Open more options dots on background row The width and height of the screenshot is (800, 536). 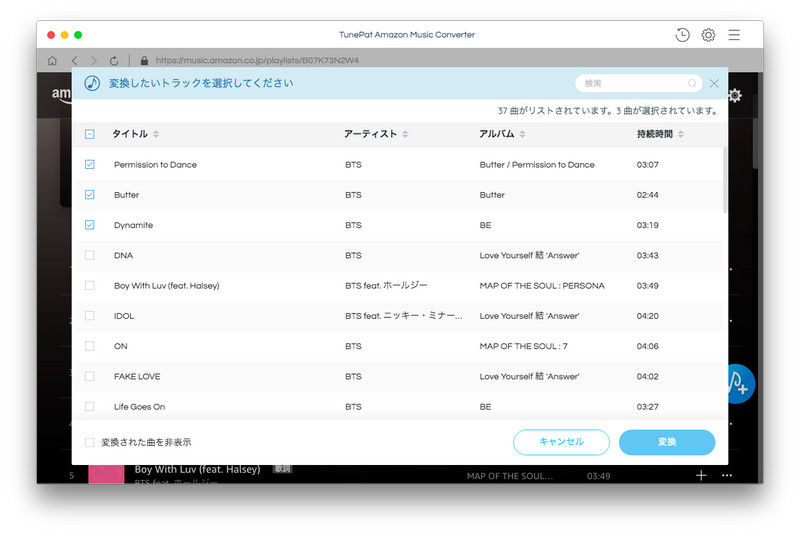(727, 475)
